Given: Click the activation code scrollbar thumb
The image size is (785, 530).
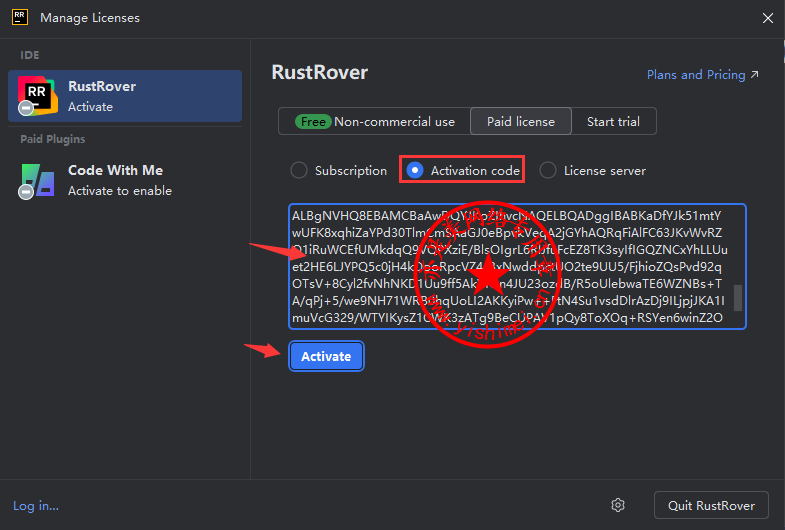Looking at the screenshot, I should point(737,298).
